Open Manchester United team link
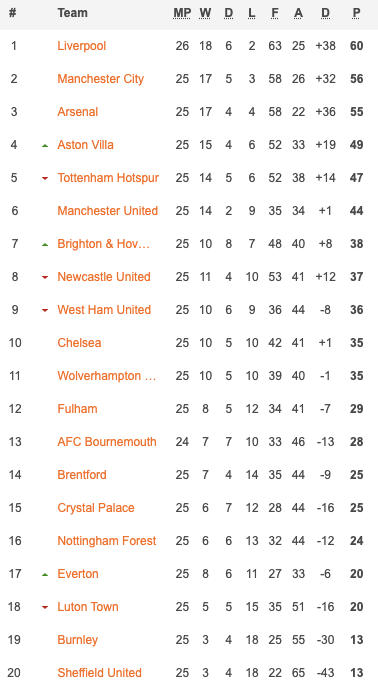Viewport: 378px width, 690px height. click(x=107, y=211)
